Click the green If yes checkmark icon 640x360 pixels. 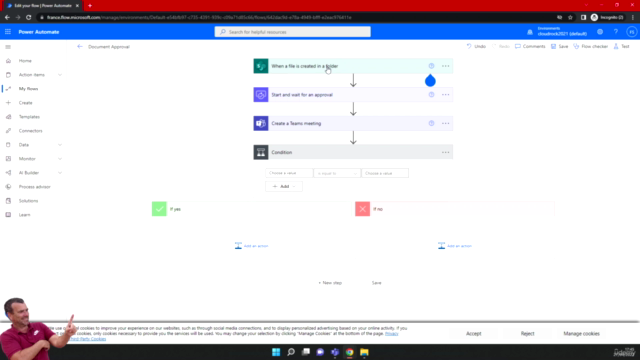159,209
